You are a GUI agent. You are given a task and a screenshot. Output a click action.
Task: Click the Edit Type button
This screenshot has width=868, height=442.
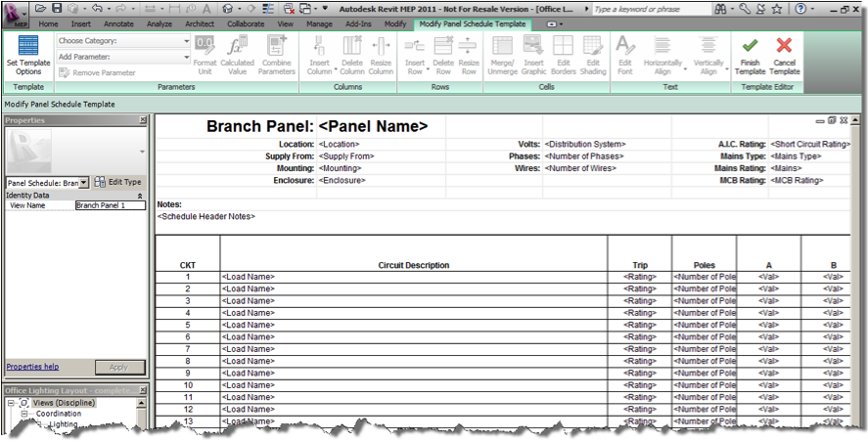117,182
